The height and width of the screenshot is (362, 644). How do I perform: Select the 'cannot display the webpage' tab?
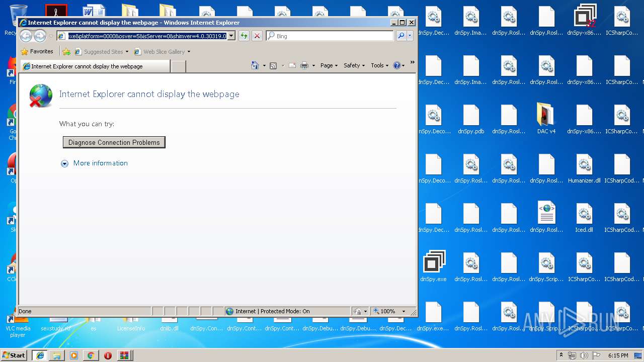(95, 66)
